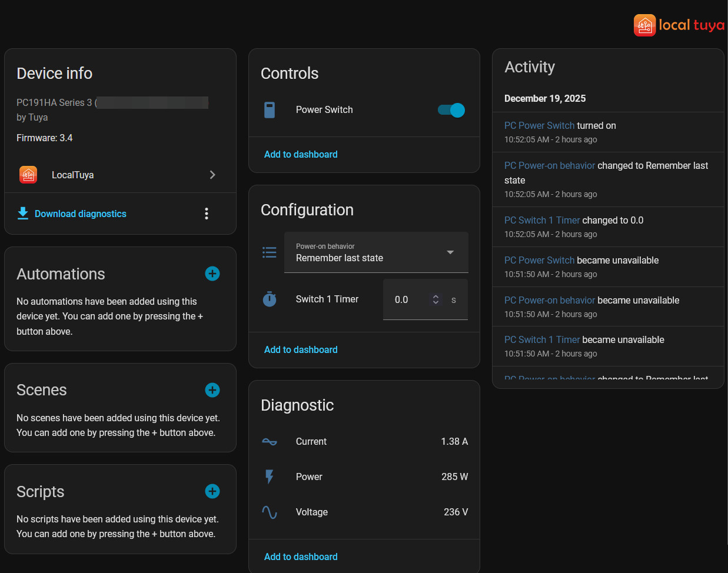Screen dimensions: 728x573
Task: Click Download diagnostics link
Action: (80, 214)
